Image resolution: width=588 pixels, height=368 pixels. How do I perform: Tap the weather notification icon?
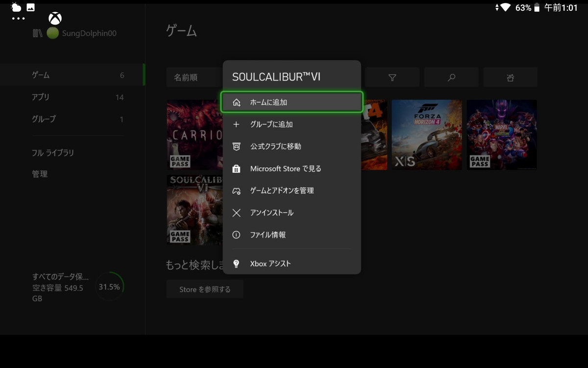point(16,7)
